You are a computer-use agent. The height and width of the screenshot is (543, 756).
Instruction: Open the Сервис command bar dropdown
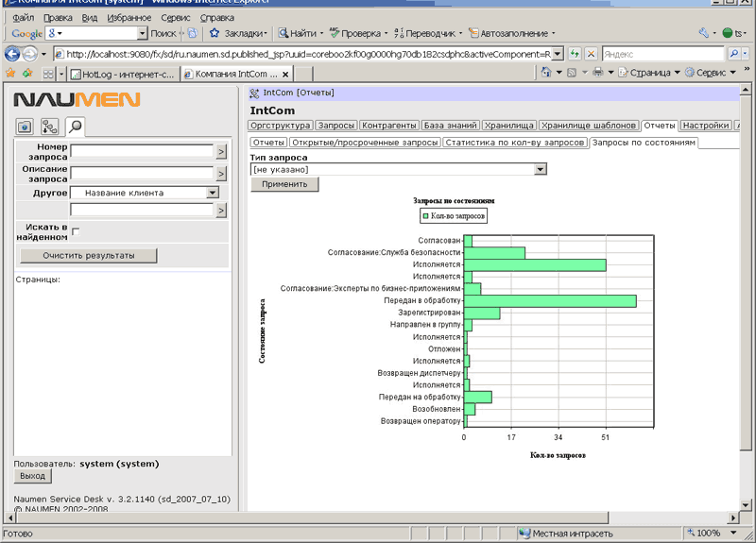pyautogui.click(x=732, y=73)
